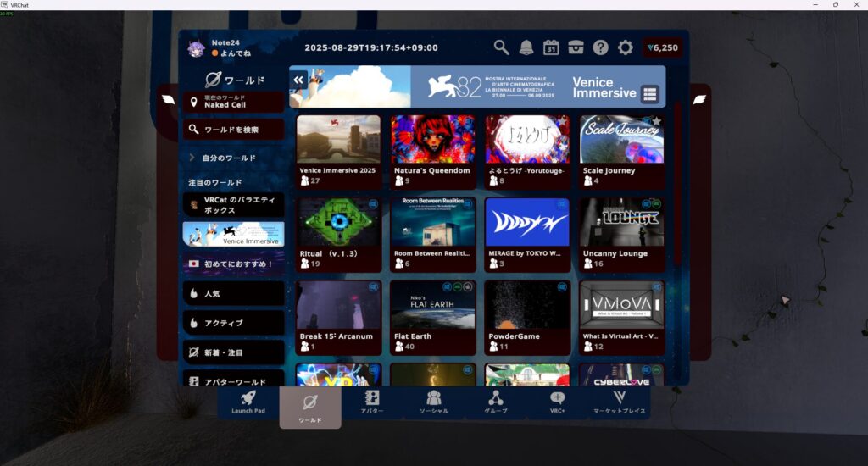Screen dimensions: 868x466
Task: Switch to グループ tab
Action: pyautogui.click(x=495, y=402)
